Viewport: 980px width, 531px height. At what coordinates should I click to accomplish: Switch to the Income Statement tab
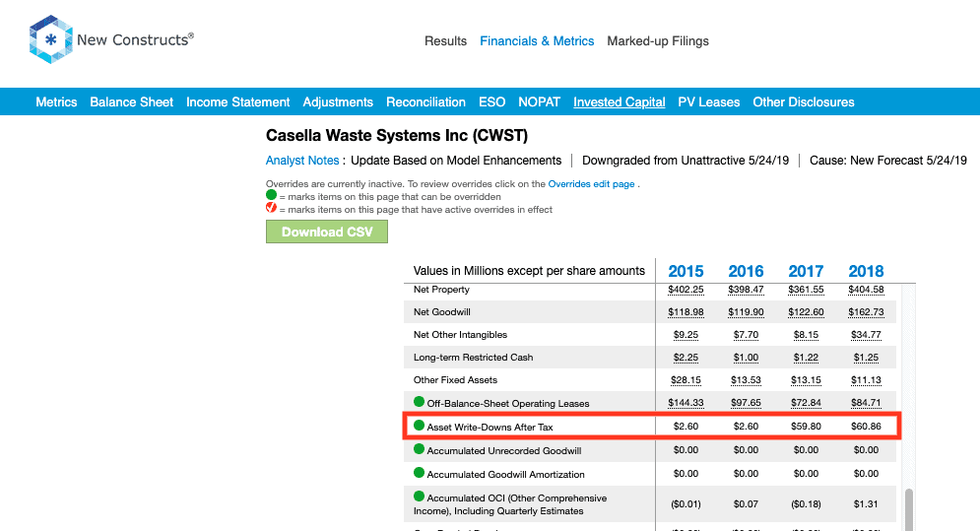[x=238, y=101]
